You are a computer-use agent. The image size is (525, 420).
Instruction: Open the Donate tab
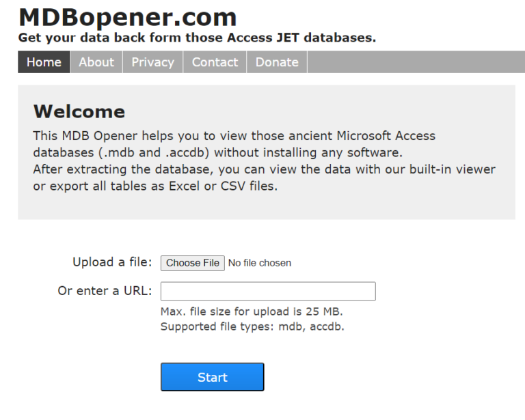[277, 62]
